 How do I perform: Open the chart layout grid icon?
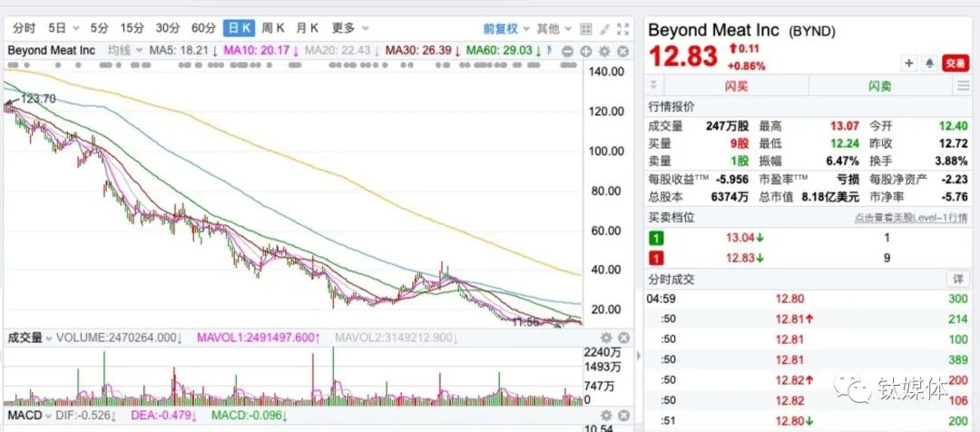(585, 29)
